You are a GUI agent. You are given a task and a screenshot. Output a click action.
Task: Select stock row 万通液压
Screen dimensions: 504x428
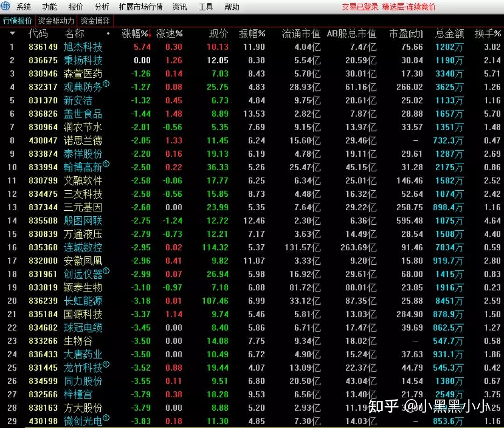pyautogui.click(x=252, y=234)
